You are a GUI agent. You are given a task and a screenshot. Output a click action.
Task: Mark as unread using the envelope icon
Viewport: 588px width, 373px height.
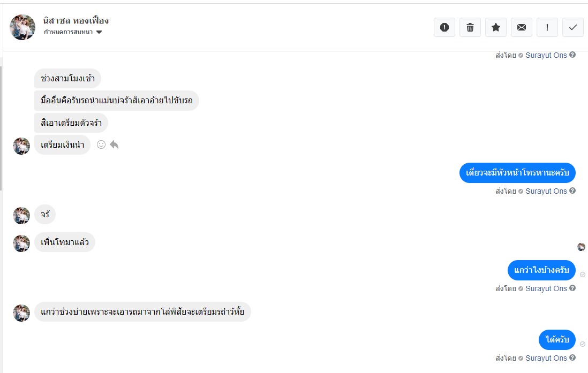point(522,27)
